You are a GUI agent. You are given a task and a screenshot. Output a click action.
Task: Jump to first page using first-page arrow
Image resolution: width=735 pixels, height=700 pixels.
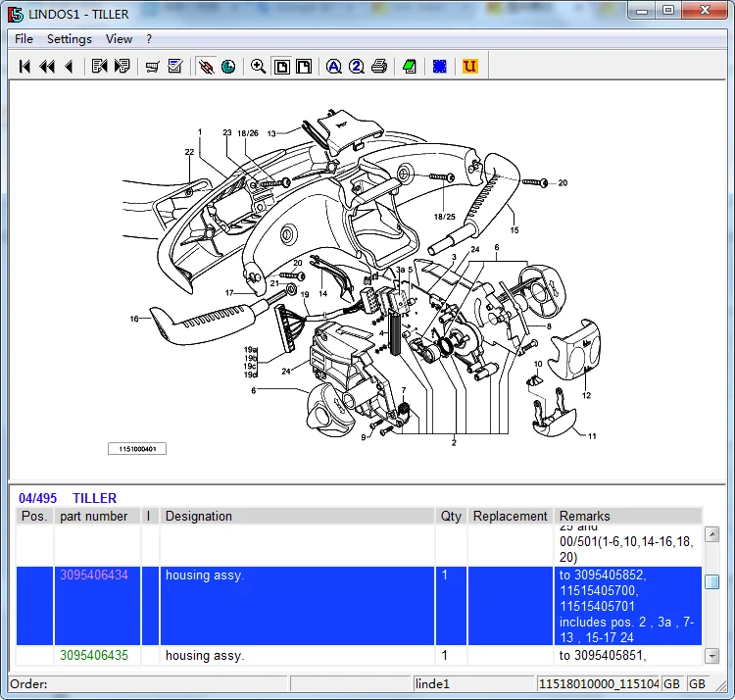[25, 67]
